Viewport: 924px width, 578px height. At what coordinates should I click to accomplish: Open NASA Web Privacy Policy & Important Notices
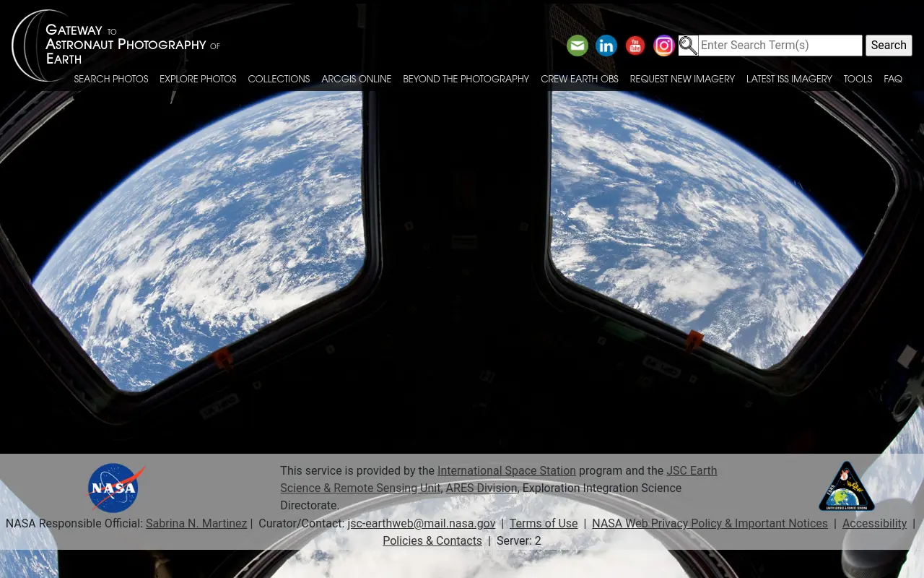click(710, 524)
